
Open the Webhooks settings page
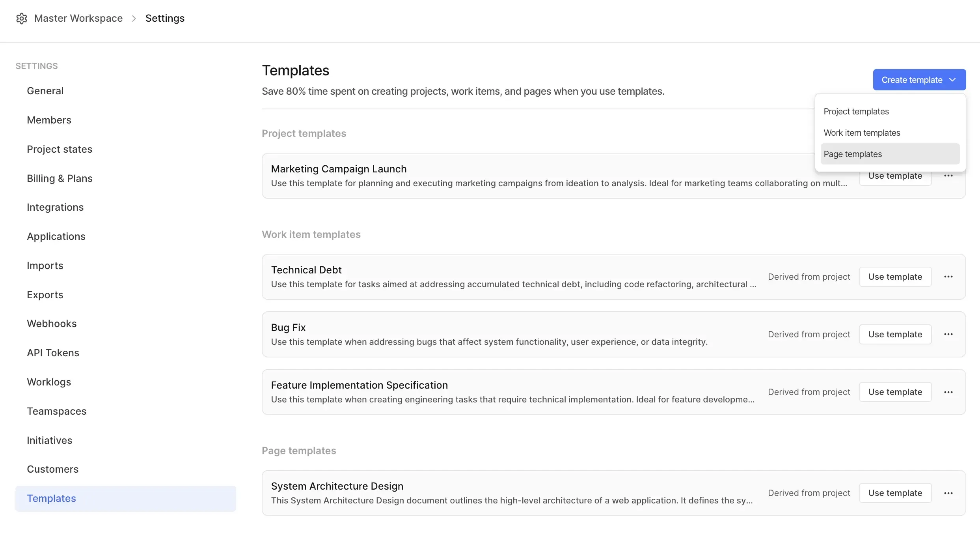52,324
